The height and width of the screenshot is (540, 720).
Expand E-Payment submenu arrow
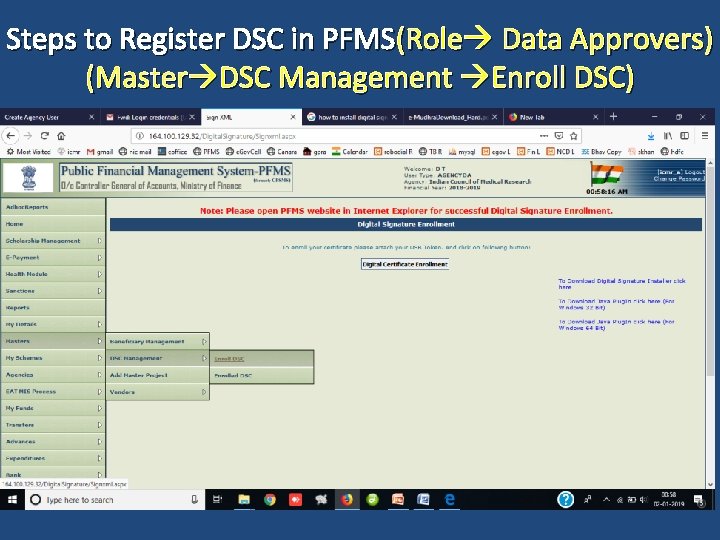(x=100, y=258)
